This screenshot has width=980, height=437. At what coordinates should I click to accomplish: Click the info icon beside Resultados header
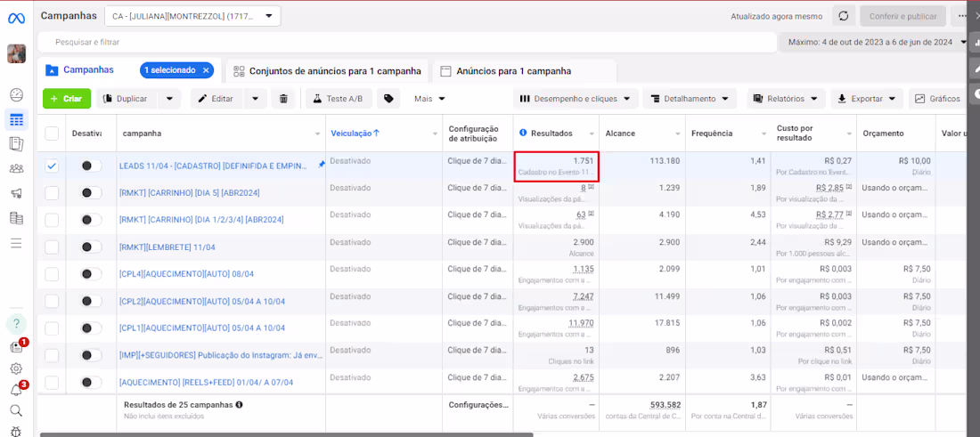(x=522, y=134)
